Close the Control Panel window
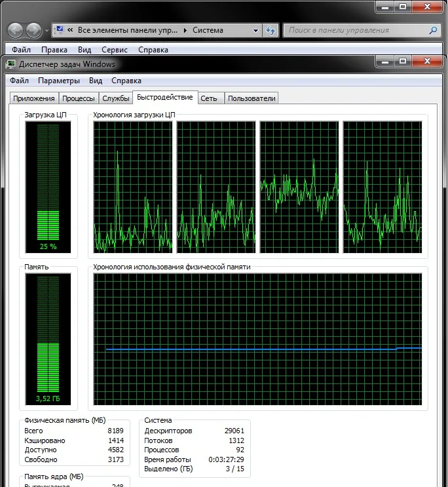 [x=427, y=7]
